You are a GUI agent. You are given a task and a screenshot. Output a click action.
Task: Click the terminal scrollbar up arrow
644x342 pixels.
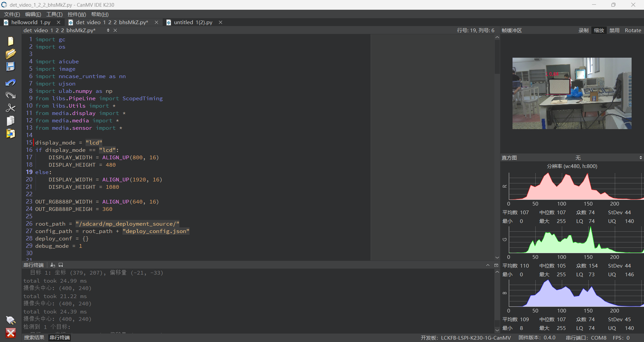[497, 272]
